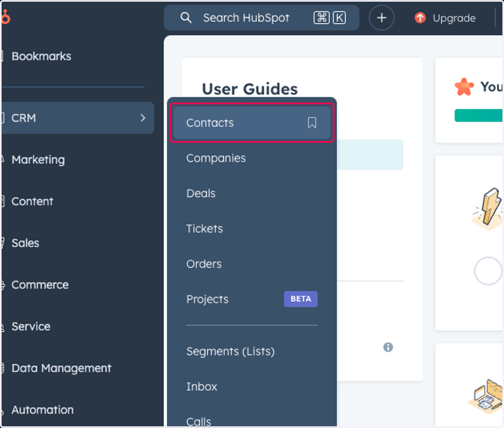Open Orders from the CRM submenu
504x428 pixels.
coord(204,264)
